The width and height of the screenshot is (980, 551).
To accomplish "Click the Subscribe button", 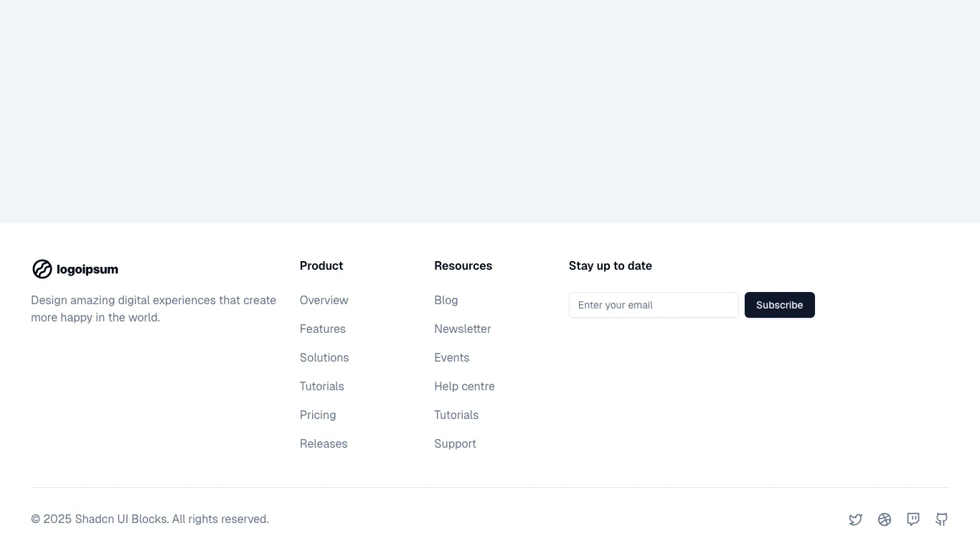I will pyautogui.click(x=779, y=305).
